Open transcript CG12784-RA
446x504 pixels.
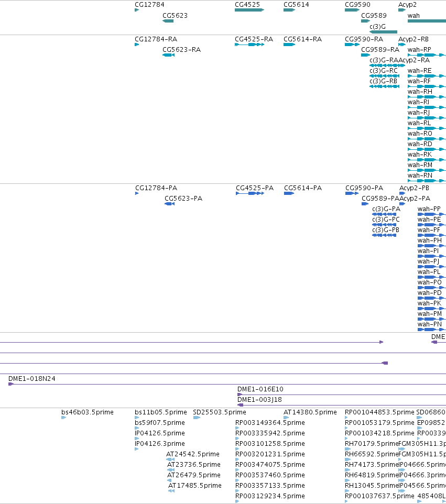tap(156, 39)
